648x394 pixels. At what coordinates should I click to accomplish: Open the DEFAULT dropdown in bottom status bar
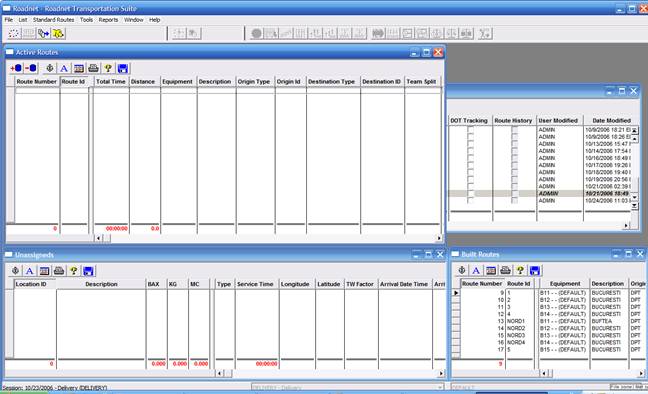pos(529,388)
